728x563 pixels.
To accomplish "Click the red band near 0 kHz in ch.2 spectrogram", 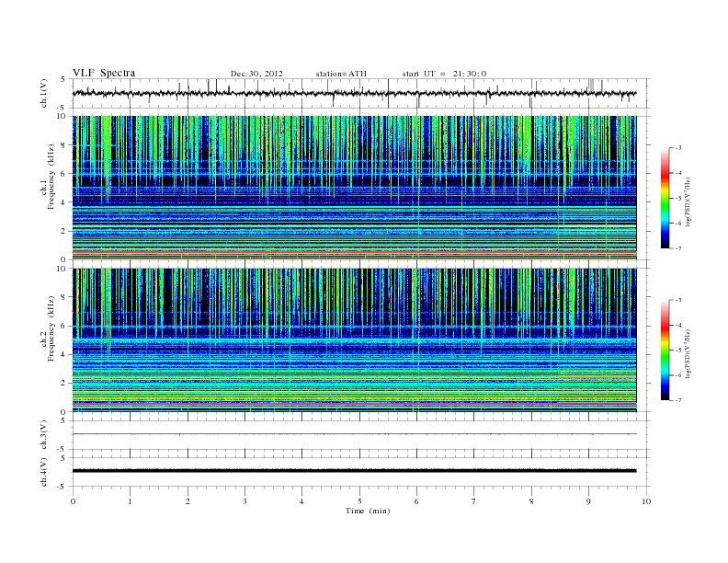I will (x=354, y=404).
